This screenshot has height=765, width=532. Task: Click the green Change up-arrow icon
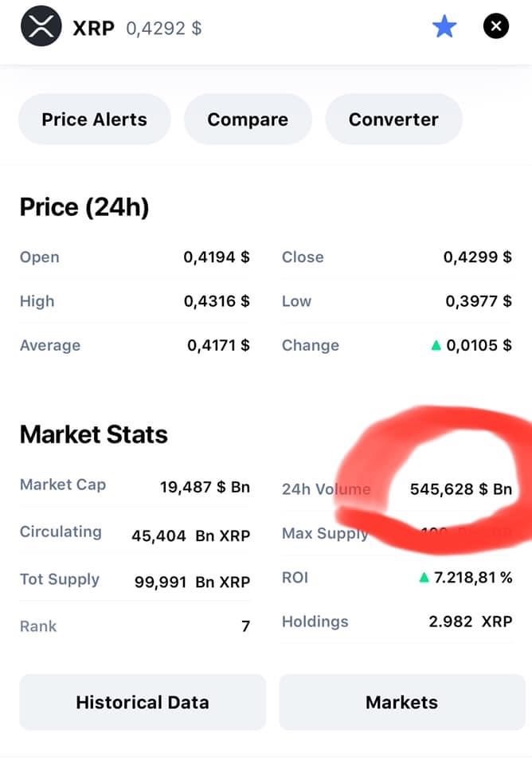pos(436,345)
